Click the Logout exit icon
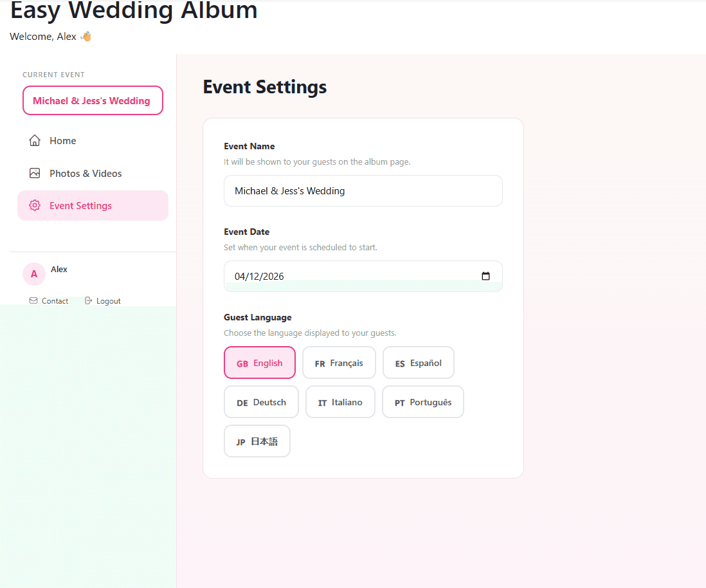This screenshot has width=706, height=588. point(89,300)
